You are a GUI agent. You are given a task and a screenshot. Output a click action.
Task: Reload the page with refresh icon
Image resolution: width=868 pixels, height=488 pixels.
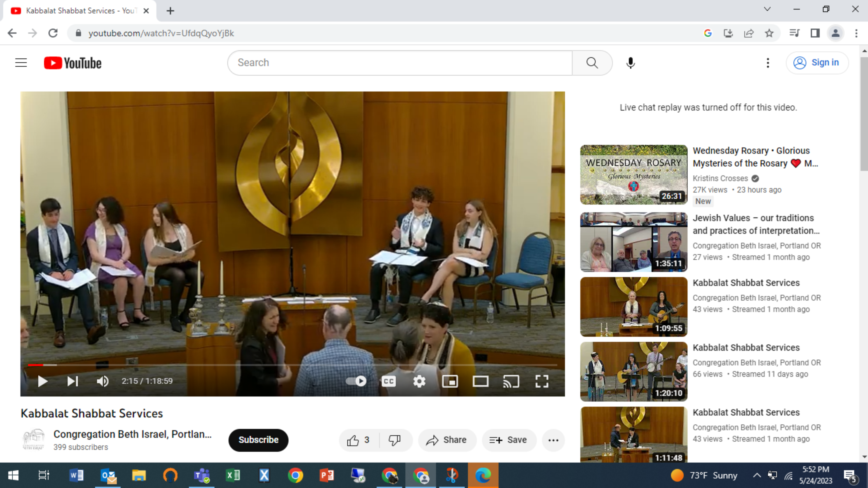53,33
